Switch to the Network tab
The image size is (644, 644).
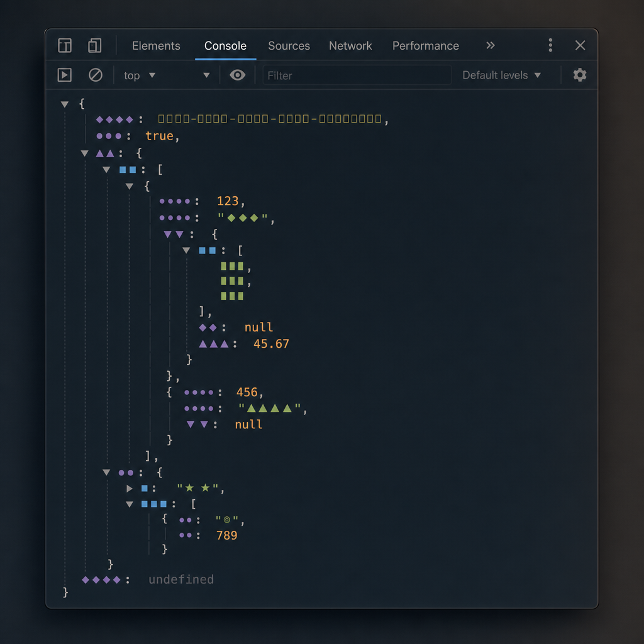(x=350, y=45)
